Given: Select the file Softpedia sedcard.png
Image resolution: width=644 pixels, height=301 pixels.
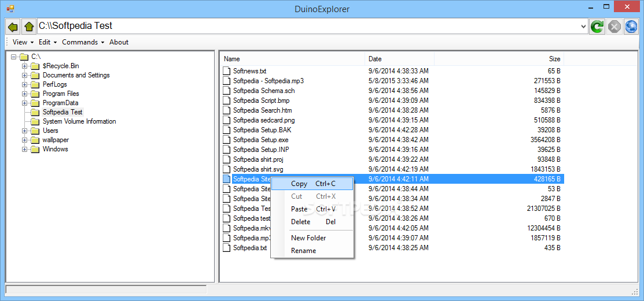Looking at the screenshot, I should [264, 120].
